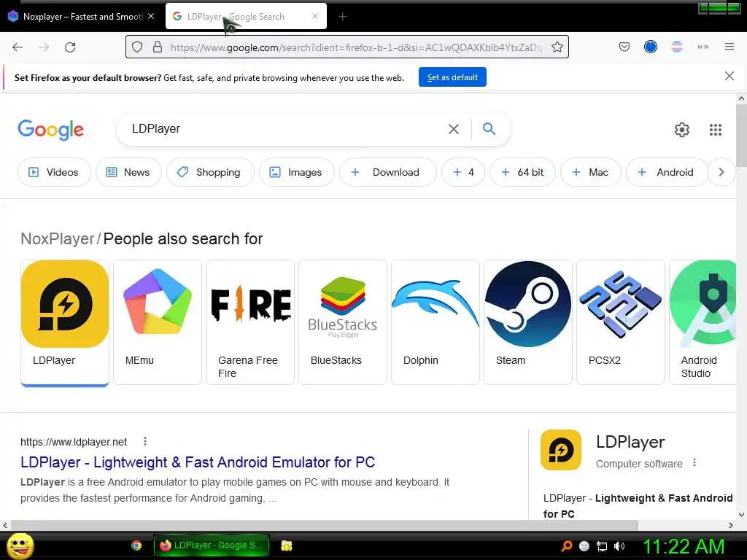Click the Set as default button
The image size is (747, 560).
(452, 77)
